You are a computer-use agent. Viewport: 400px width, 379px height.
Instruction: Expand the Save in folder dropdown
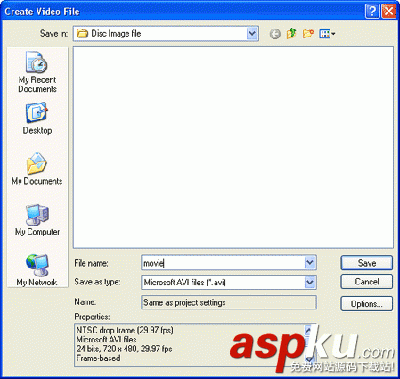252,33
